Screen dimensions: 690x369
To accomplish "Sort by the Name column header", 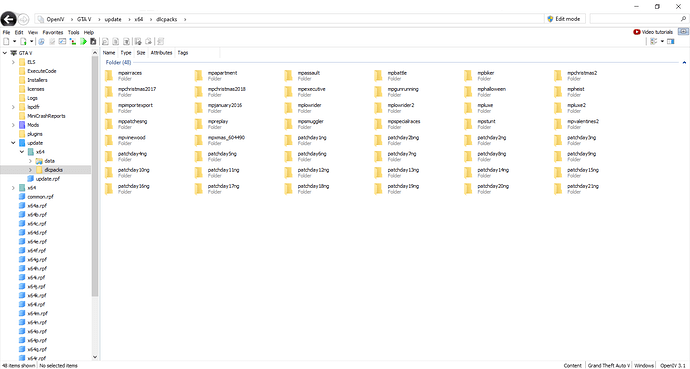I will tap(109, 53).
